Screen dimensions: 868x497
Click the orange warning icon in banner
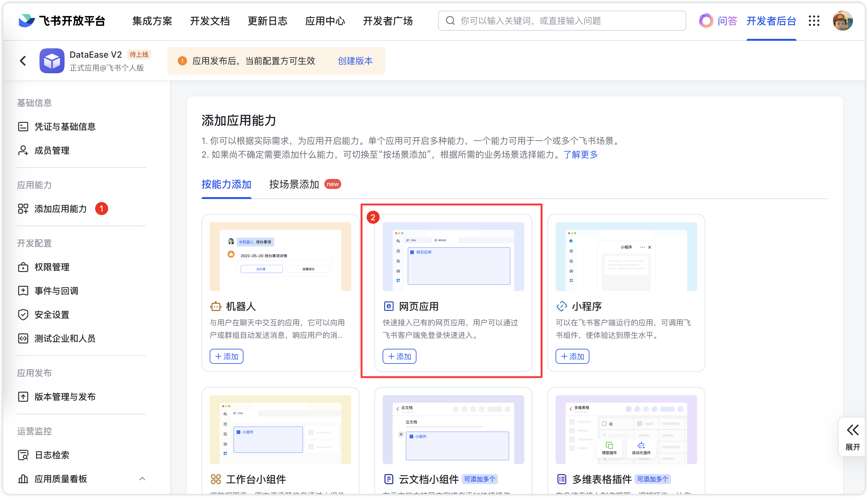coord(182,61)
